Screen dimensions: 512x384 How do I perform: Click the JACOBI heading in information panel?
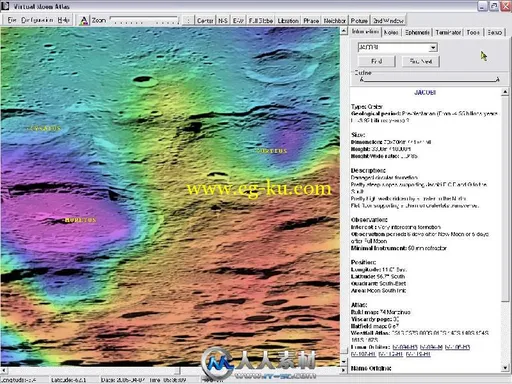pyautogui.click(x=425, y=92)
